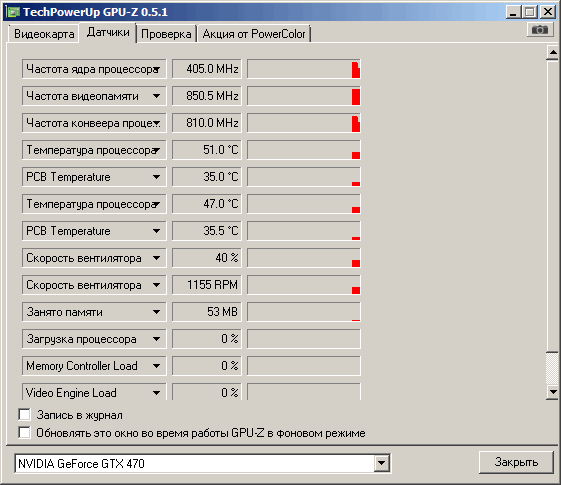This screenshot has height=485, width=561.
Task: Click the 53 MB value field
Action: [207, 312]
